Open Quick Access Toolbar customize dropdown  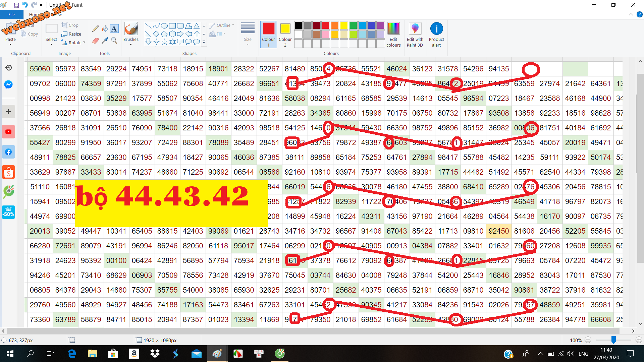(41, 5)
